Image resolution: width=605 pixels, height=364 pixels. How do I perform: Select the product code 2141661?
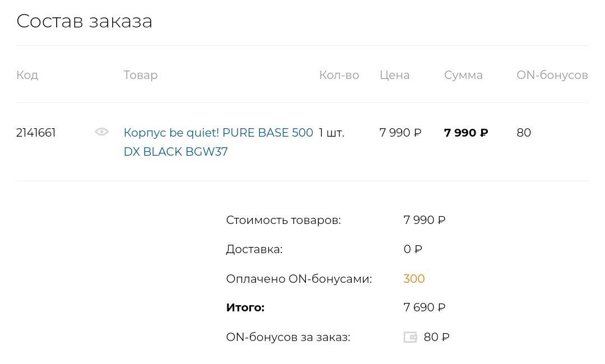click(36, 133)
